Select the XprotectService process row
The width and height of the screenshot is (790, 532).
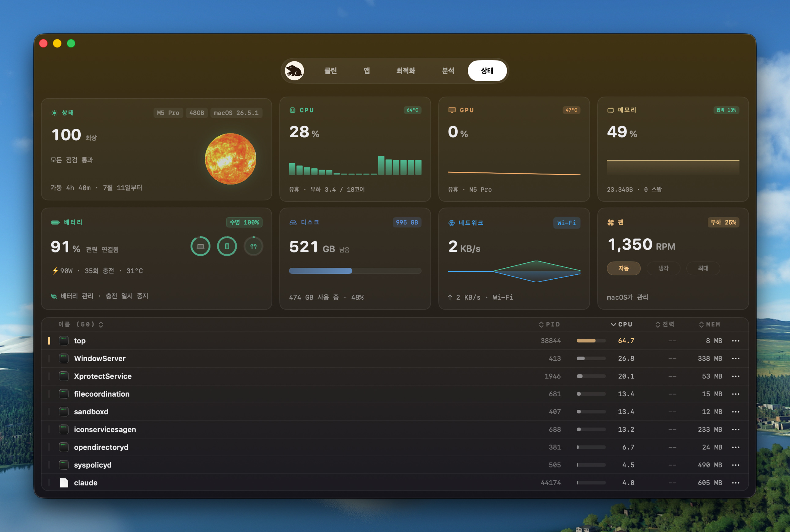point(395,376)
